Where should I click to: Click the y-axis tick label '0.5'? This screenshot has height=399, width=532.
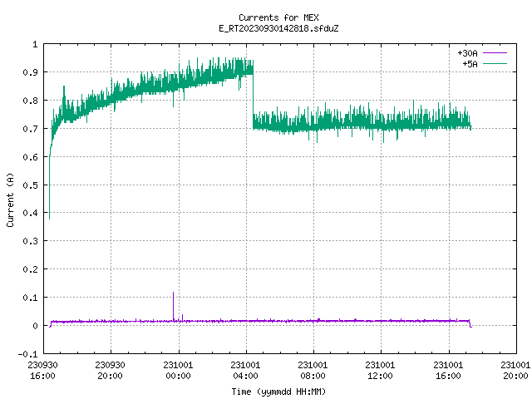coord(30,185)
